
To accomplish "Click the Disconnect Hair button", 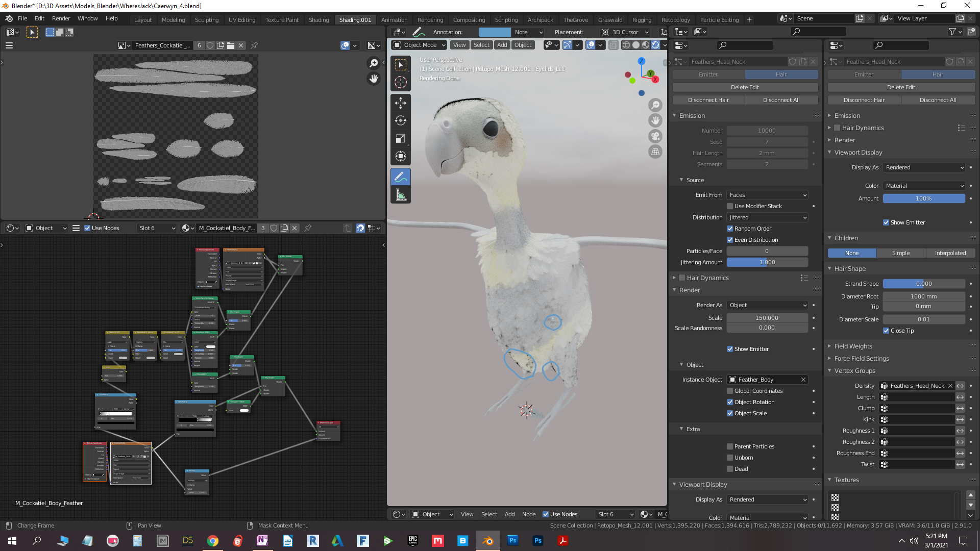I will [708, 100].
